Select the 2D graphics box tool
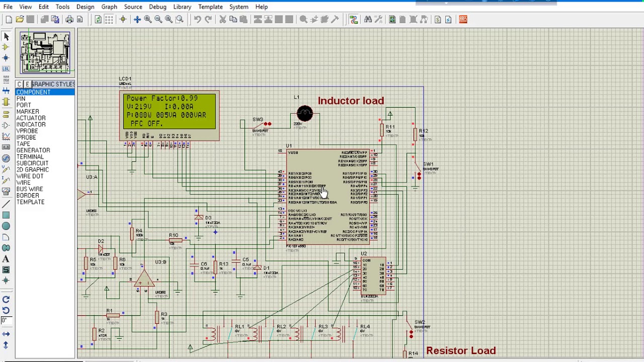 click(x=6, y=215)
